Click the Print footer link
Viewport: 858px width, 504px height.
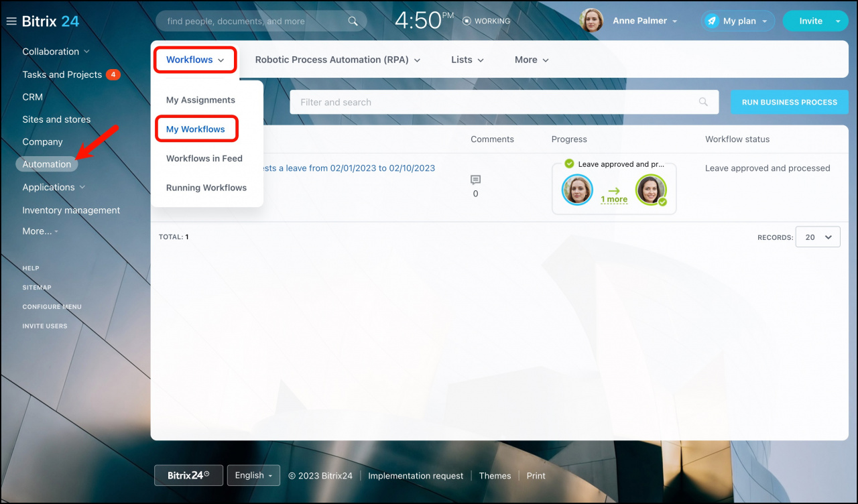click(x=536, y=476)
